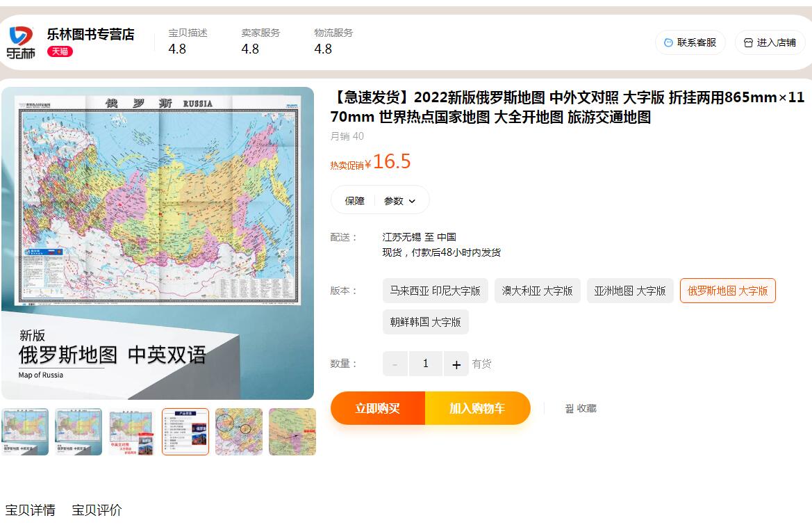The width and height of the screenshot is (812, 527).
Task: Select version 马来西亚 印尼大字版
Action: [435, 291]
